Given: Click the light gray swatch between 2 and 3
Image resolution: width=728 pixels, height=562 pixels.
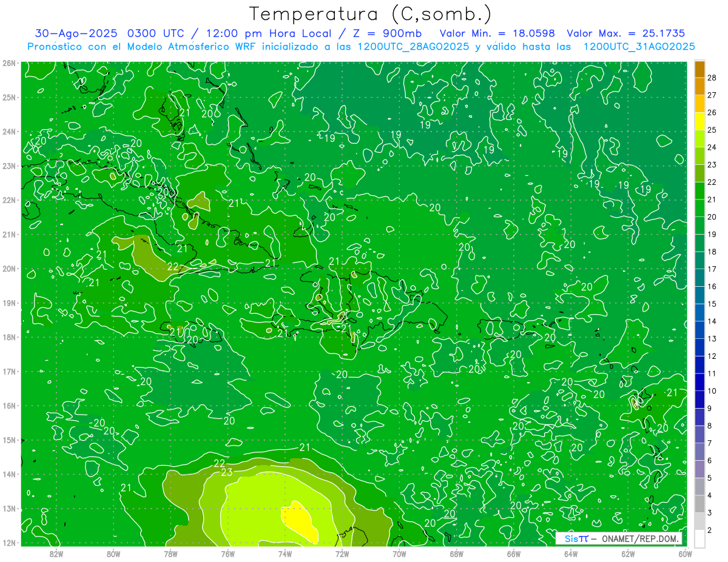Looking at the screenshot, I should [x=699, y=521].
